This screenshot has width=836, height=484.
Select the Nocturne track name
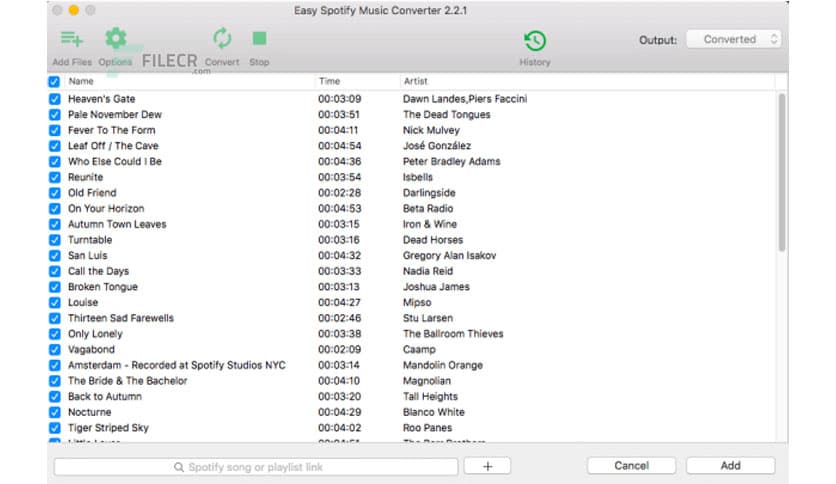[90, 412]
